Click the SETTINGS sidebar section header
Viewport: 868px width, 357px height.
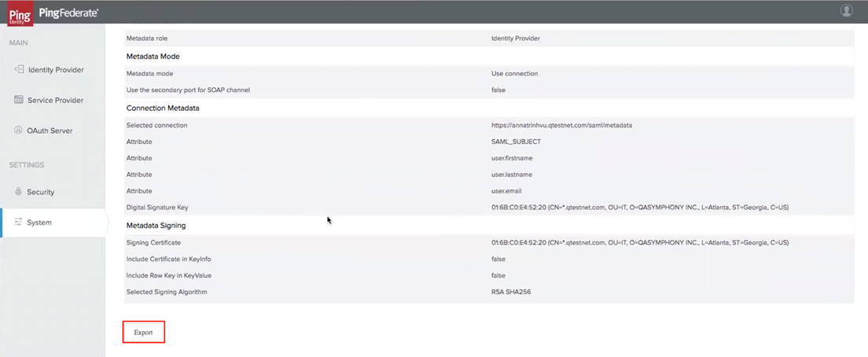point(27,165)
